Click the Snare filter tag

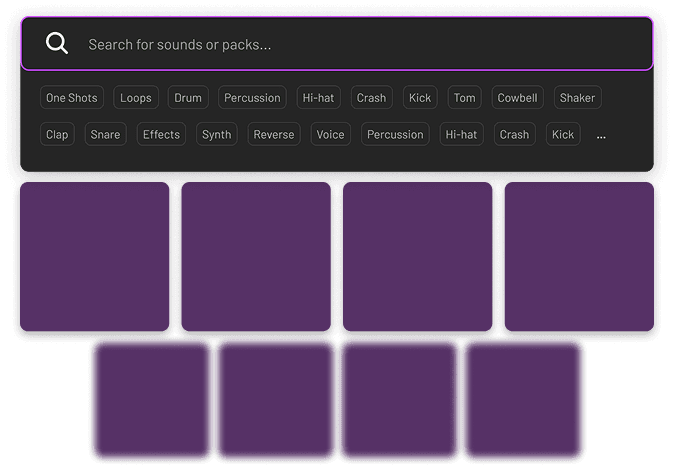pyautogui.click(x=105, y=134)
